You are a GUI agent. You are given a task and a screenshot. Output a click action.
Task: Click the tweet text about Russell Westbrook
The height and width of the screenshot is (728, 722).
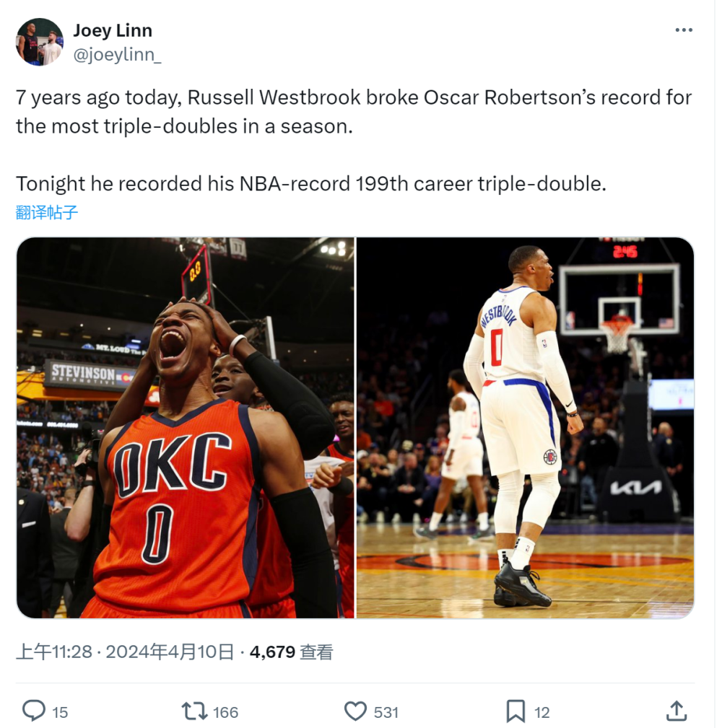(x=354, y=141)
